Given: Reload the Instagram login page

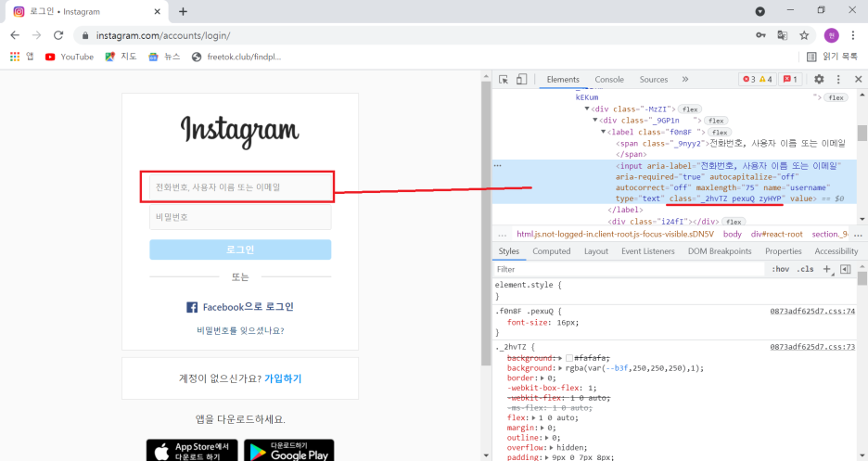Looking at the screenshot, I should pyautogui.click(x=58, y=35).
